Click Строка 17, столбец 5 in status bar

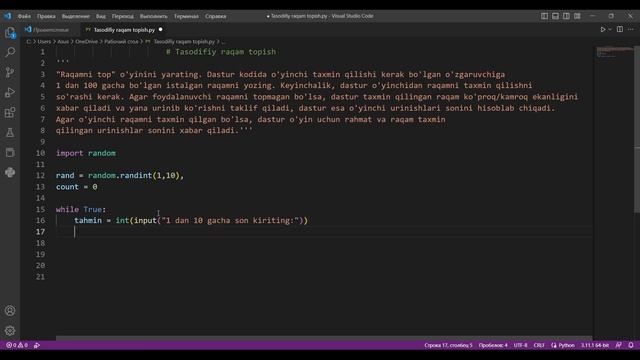pyautogui.click(x=448, y=345)
